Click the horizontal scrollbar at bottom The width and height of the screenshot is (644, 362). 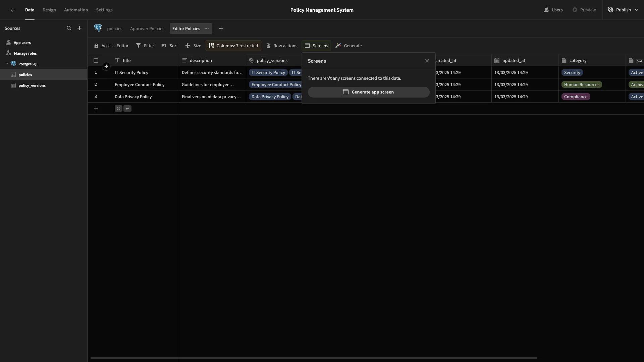(314, 358)
